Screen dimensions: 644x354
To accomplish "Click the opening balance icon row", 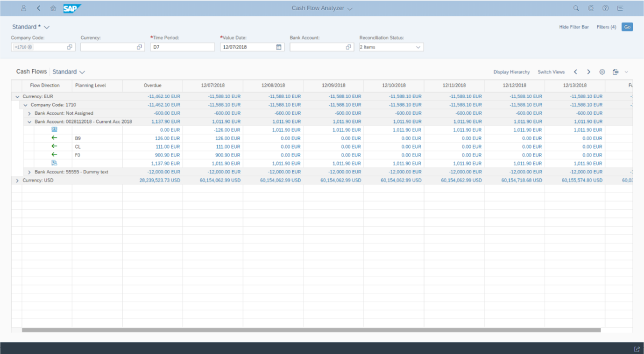I will click(54, 130).
